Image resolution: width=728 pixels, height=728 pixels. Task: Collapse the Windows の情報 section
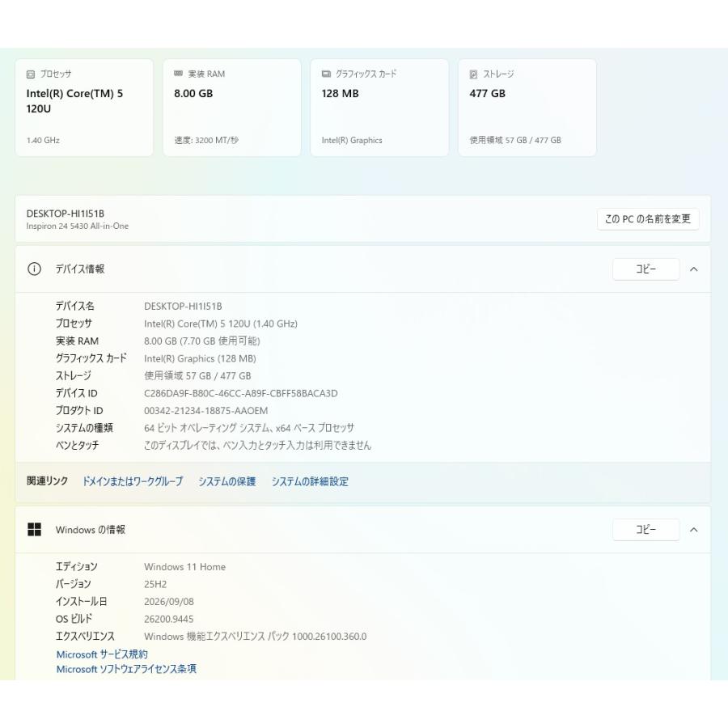[694, 530]
